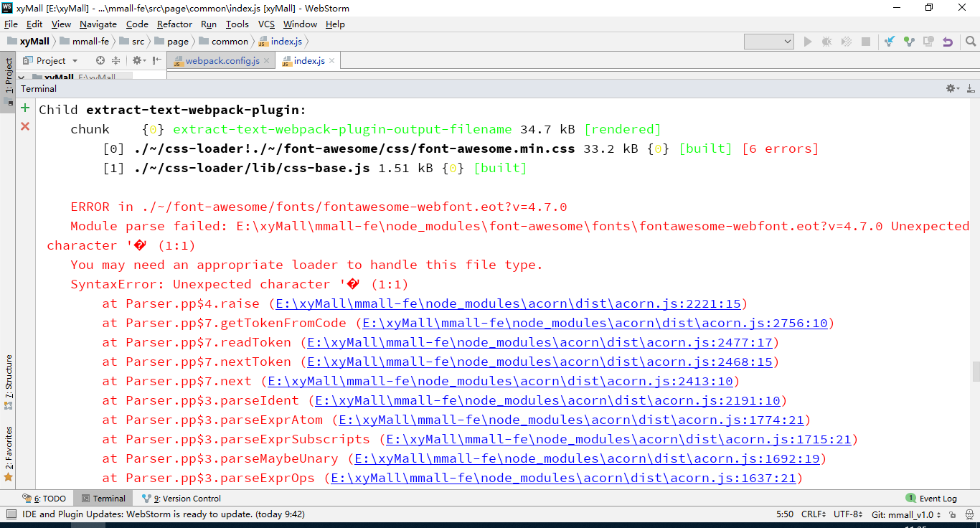Click the xyMall breadcrumb

point(29,42)
